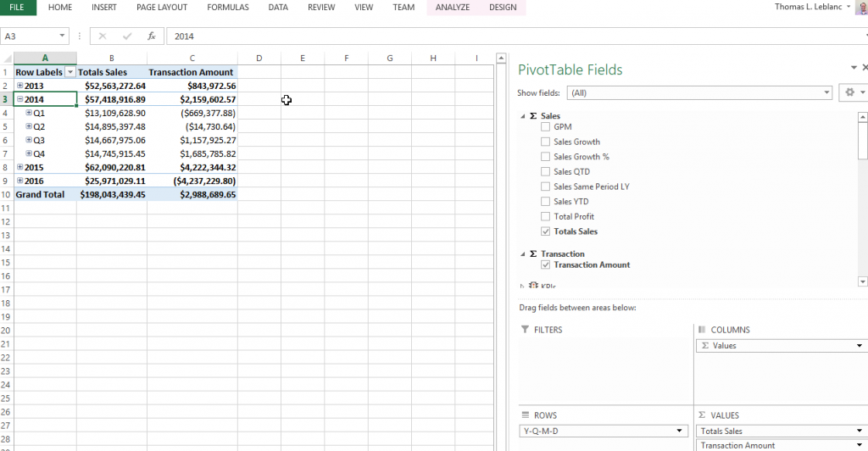Switch to the FORMULAS ribbon tab
The image size is (868, 451).
pyautogui.click(x=228, y=8)
